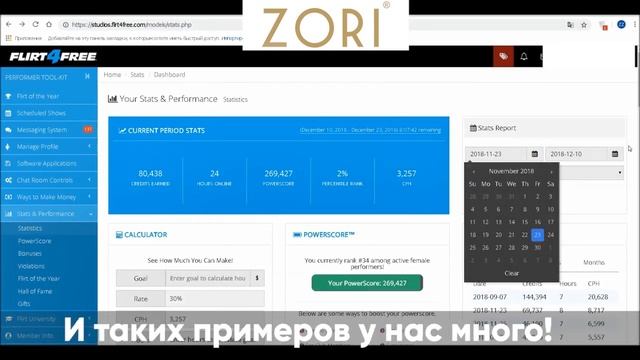The height and width of the screenshot is (360, 640).
Task: Open the PowerScore submenu item
Action: click(35, 241)
